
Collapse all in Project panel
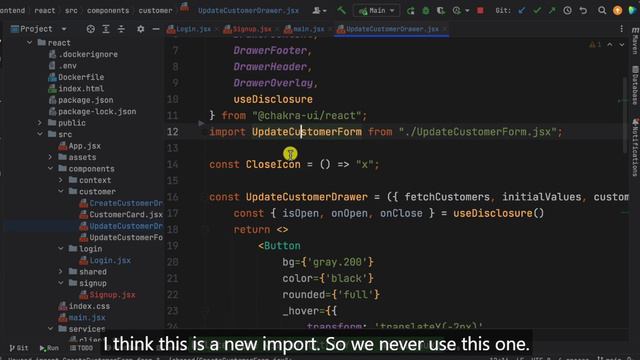121,29
